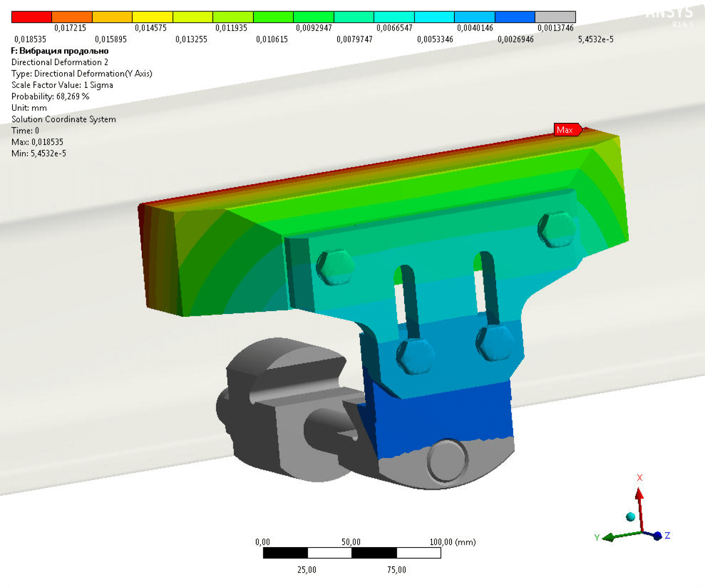Click the scale ruler bar

click(x=352, y=553)
